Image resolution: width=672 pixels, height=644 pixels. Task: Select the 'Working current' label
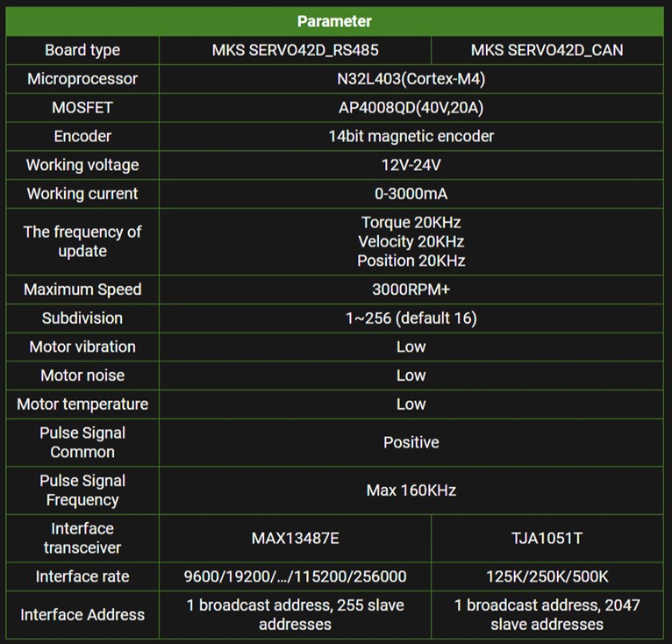(82, 194)
